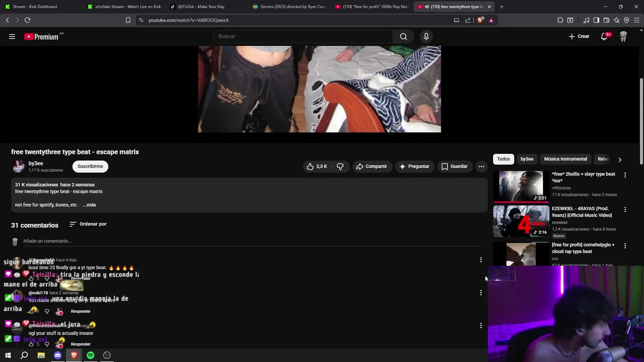Open the 2hollis slayr type beat thumbnail
The height and width of the screenshot is (362, 644).
point(521,187)
